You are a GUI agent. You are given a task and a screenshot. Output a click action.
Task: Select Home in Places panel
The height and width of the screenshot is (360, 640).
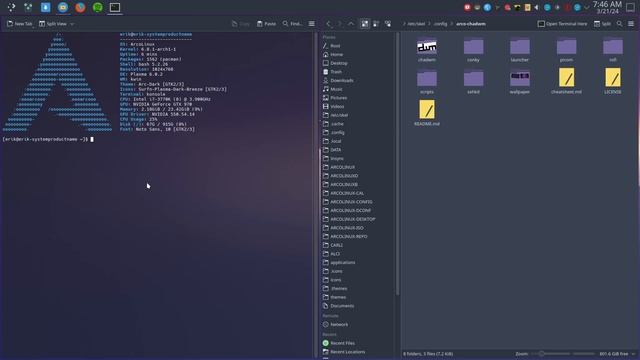358,54
